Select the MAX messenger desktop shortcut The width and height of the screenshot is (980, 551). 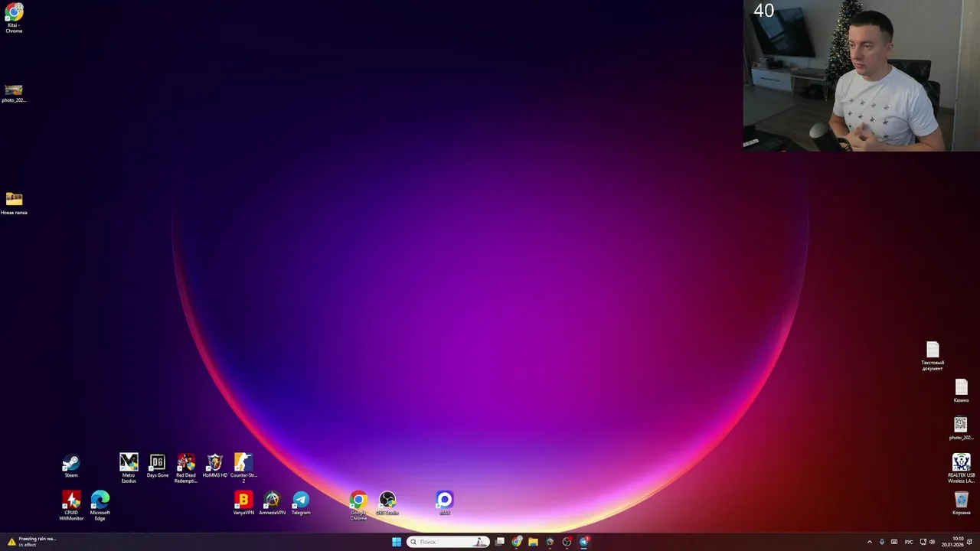pos(445,504)
